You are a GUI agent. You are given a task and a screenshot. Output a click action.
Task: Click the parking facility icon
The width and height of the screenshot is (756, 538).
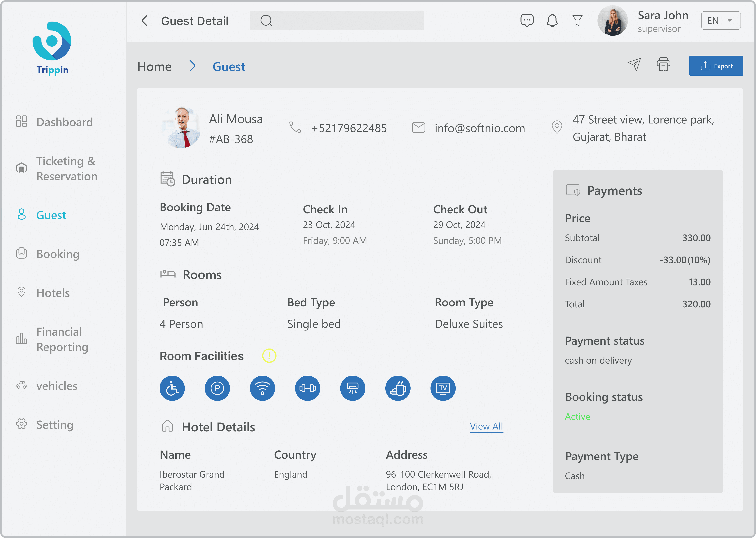(x=217, y=388)
